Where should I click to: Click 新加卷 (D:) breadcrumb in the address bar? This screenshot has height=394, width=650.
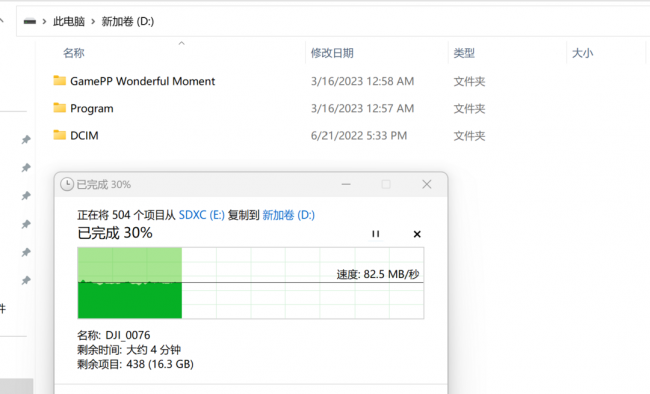pyautogui.click(x=128, y=21)
